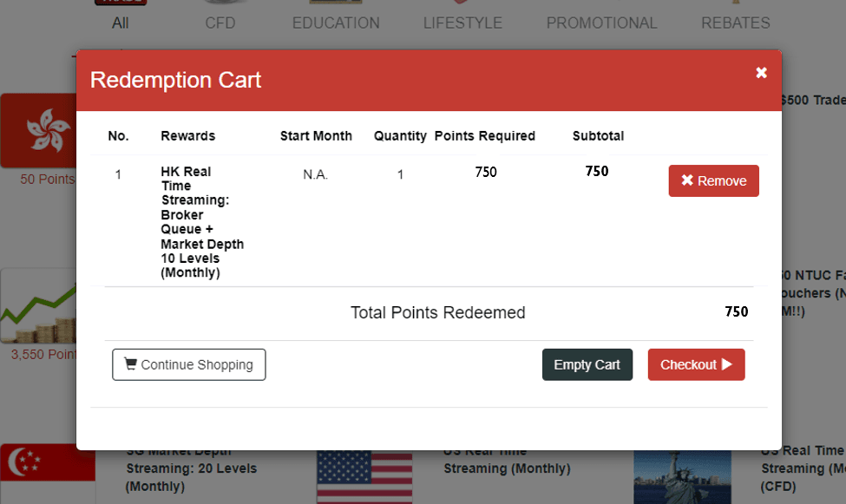Click the stock chart coins reward thumbnail
The width and height of the screenshot is (846, 504).
[x=38, y=305]
